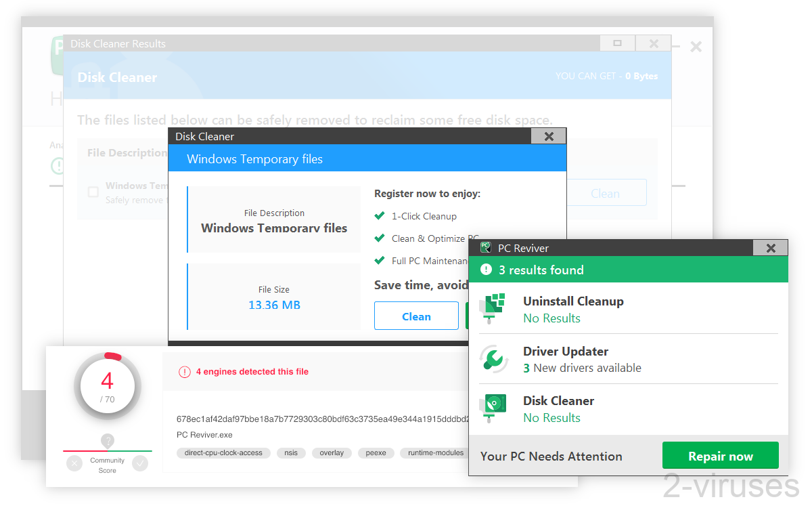Select the direct-cpu-clock-access tag
Image resolution: width=812 pixels, height=508 pixels.
click(223, 453)
